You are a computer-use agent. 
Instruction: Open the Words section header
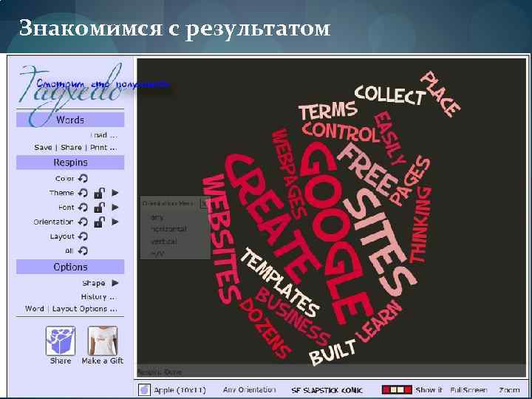tap(70, 120)
